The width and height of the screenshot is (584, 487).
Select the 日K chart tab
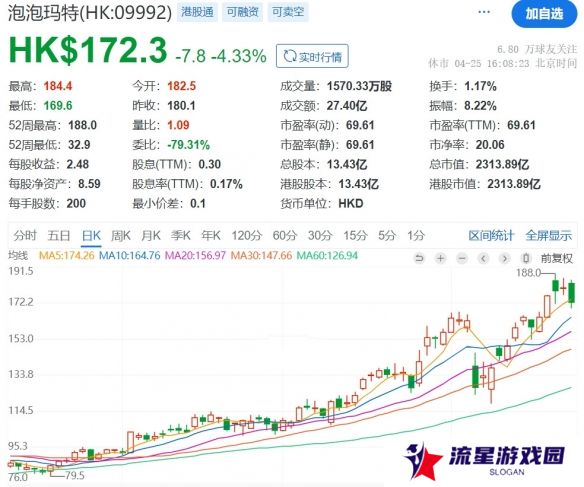click(x=91, y=235)
